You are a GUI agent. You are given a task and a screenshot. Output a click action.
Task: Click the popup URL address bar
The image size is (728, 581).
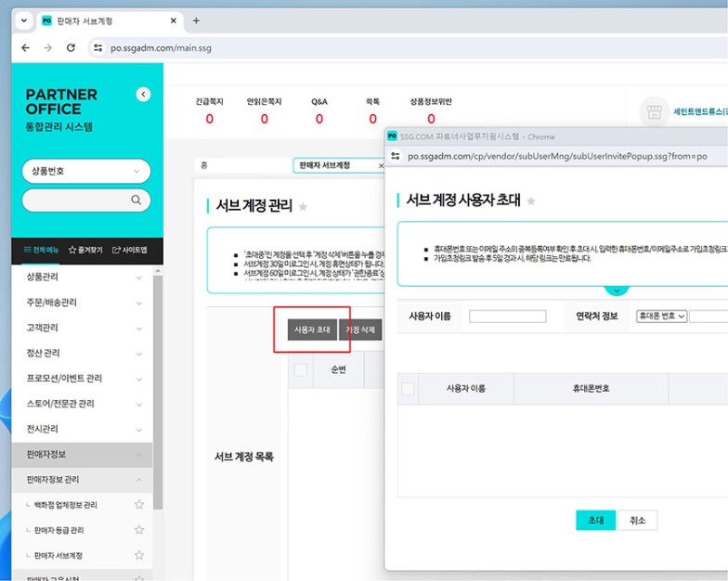pyautogui.click(x=557, y=156)
